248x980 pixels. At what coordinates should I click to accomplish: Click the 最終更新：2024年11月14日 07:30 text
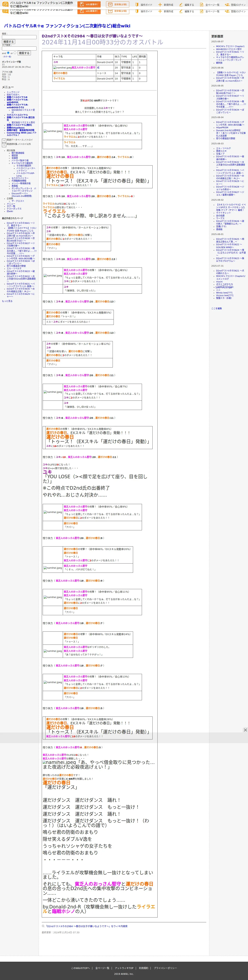tap(61, 932)
